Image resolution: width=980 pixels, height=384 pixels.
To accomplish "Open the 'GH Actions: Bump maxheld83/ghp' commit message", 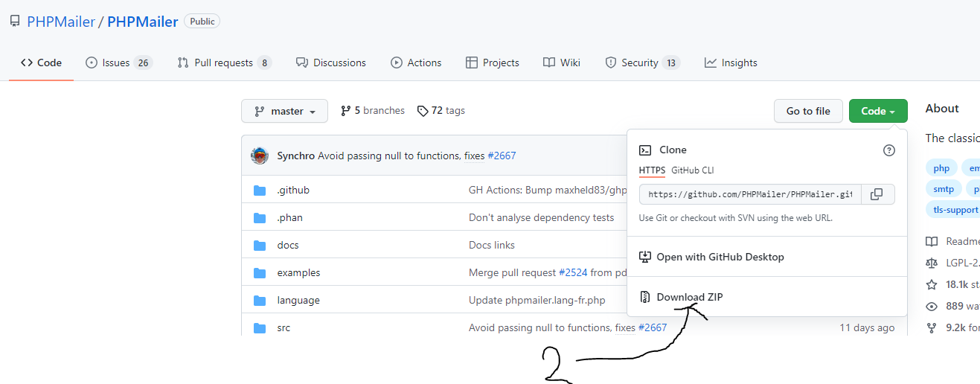I will [548, 190].
